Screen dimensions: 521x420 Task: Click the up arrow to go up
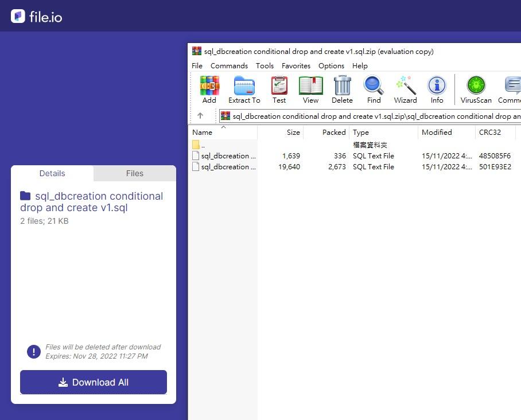(x=201, y=115)
